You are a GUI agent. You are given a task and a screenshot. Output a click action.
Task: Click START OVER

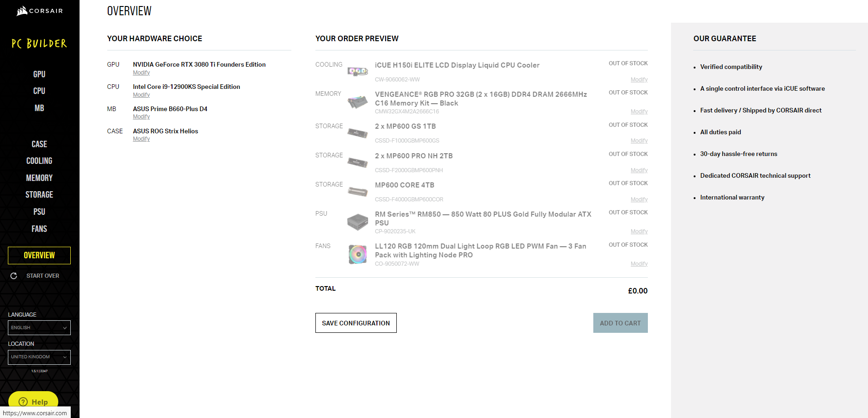click(43, 276)
